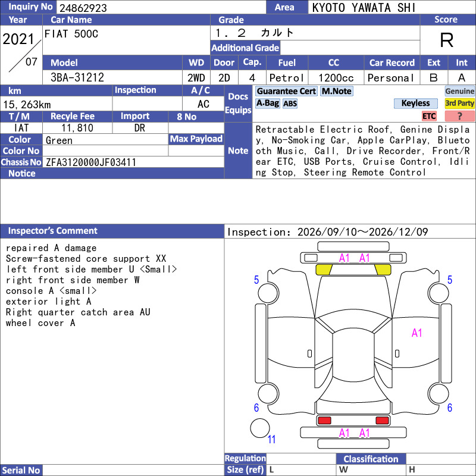Image resolution: width=476 pixels, height=476 pixels.
Task: Click the pink question mark badge
Action: 459,116
